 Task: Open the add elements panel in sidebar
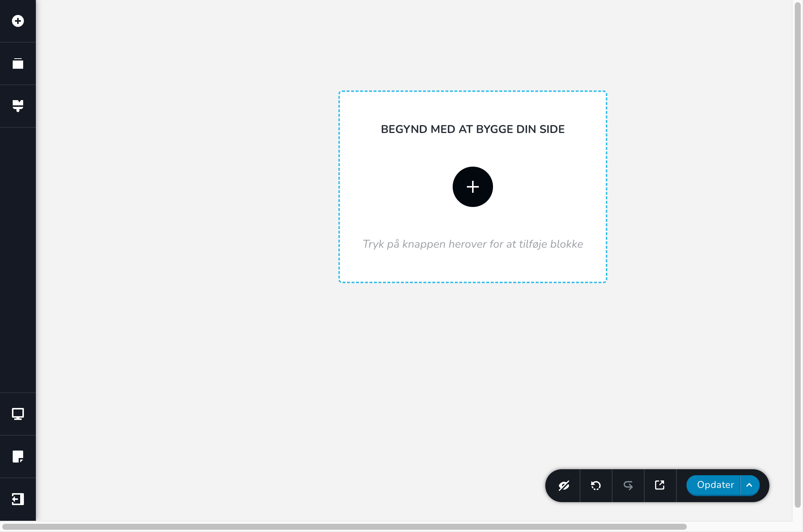pos(18,21)
